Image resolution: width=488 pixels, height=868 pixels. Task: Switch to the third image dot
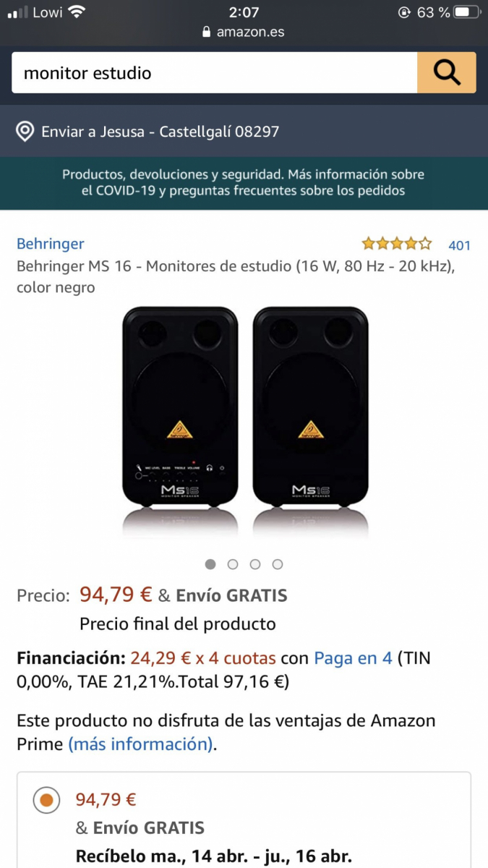(255, 564)
